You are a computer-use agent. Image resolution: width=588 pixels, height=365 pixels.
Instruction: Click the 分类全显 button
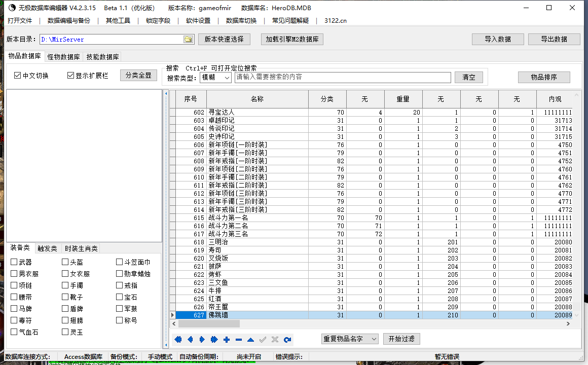[x=138, y=76]
